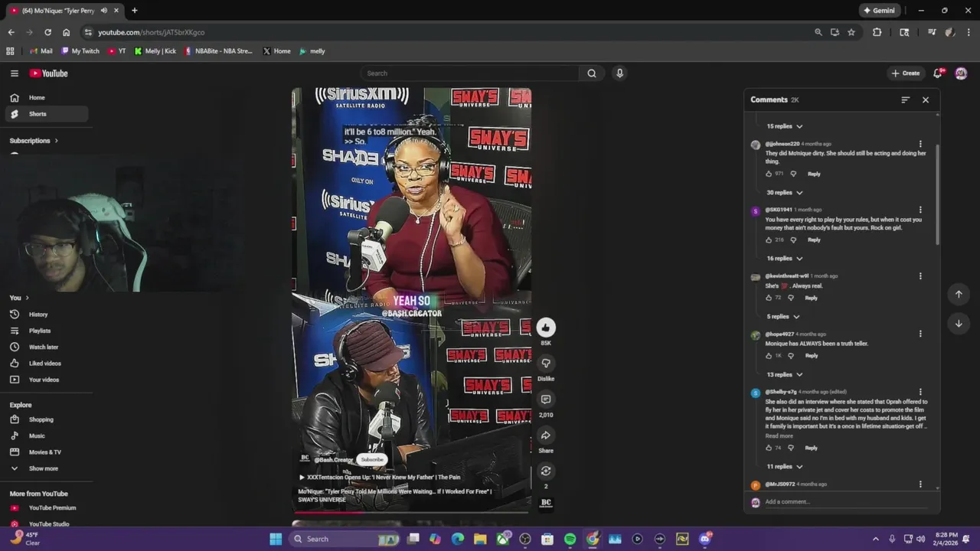Image resolution: width=980 pixels, height=551 pixels.
Task: Open Spotify from the taskbar
Action: pyautogui.click(x=570, y=539)
